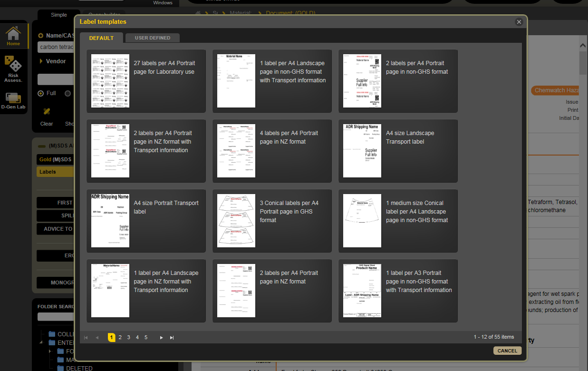
Task: Click the carbon tetrac search field
Action: coord(56,47)
